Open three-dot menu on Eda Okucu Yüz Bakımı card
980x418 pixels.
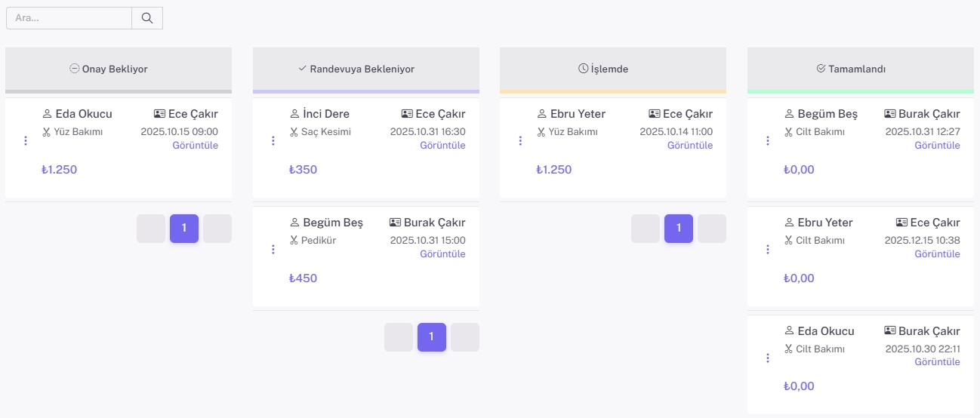point(26,141)
